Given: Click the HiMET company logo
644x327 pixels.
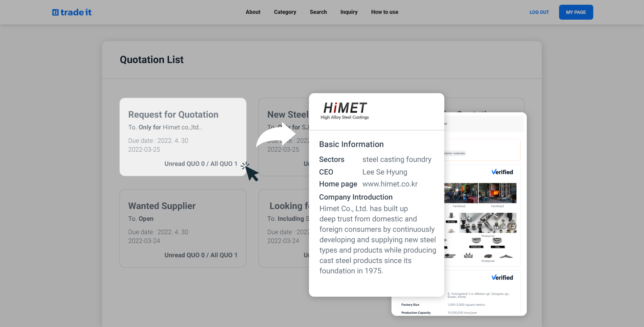Looking at the screenshot, I should pyautogui.click(x=345, y=111).
